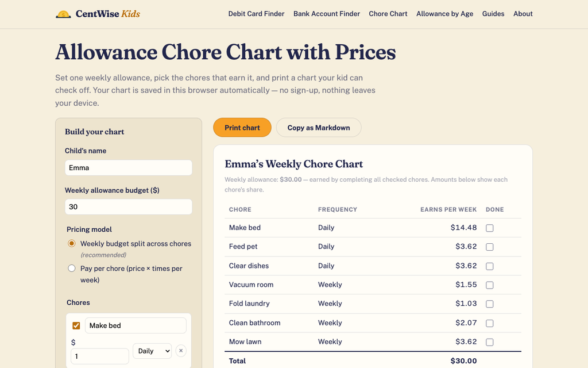Copy the chart as Markdown

click(x=319, y=128)
